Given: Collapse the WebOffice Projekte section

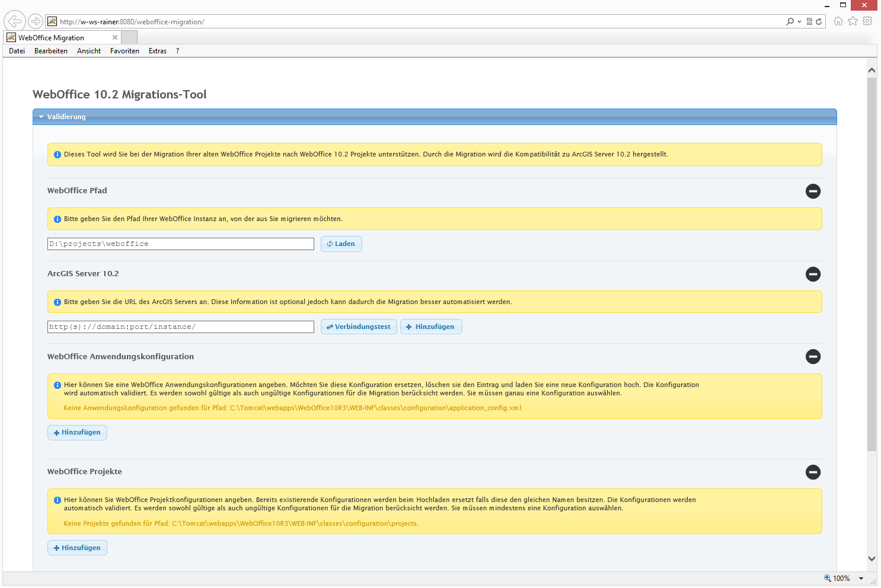Looking at the screenshot, I should pyautogui.click(x=813, y=472).
